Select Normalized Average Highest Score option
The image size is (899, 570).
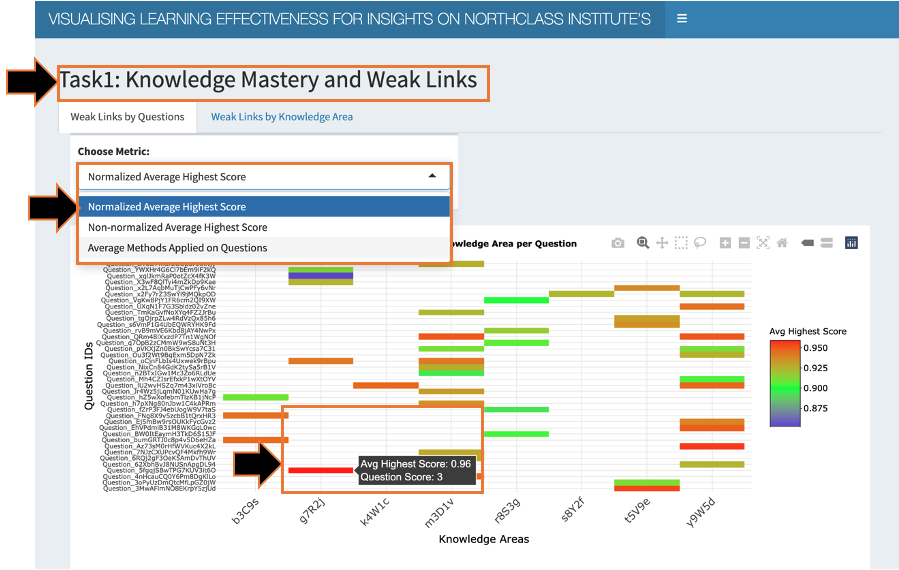click(x=166, y=207)
